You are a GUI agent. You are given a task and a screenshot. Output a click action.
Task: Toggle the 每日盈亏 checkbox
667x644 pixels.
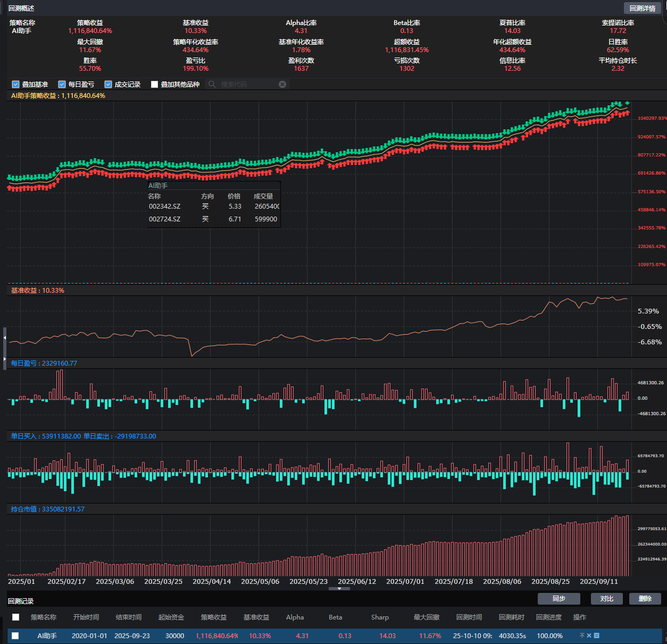point(62,85)
